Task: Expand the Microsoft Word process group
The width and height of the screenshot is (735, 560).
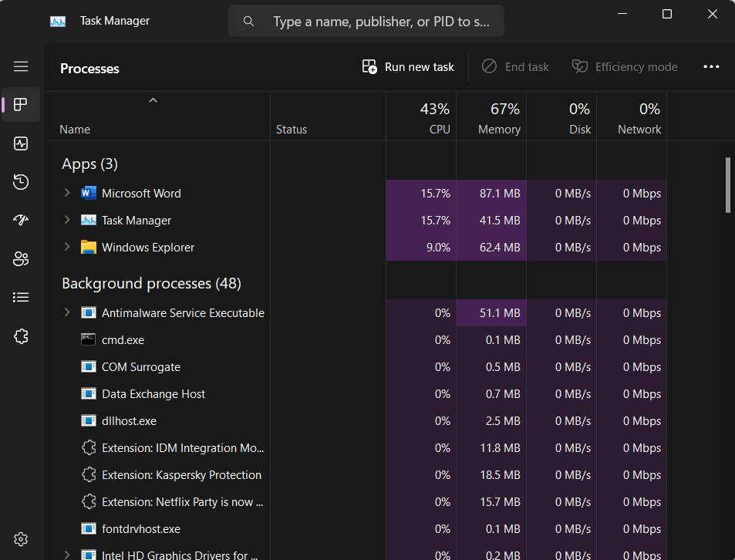Action: (x=67, y=193)
